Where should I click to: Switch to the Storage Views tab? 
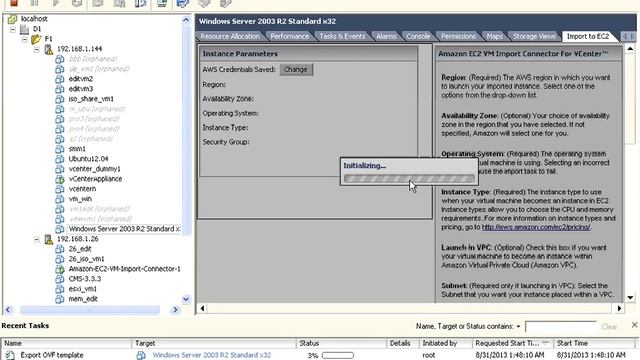[x=534, y=36]
